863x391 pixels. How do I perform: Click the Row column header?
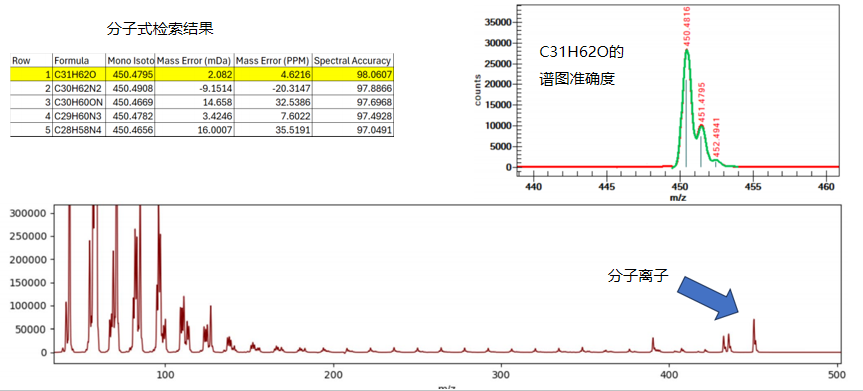tap(31, 61)
